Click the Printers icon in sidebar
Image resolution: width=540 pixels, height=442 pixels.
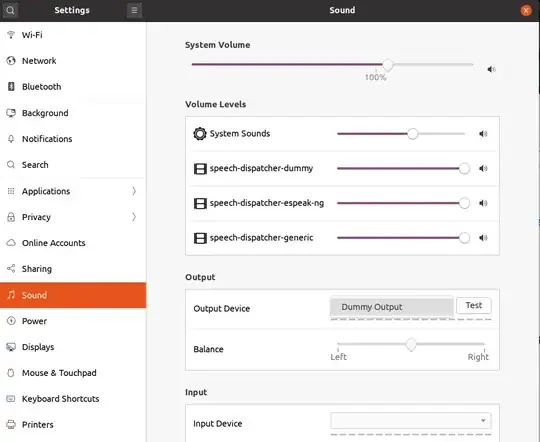(11, 424)
